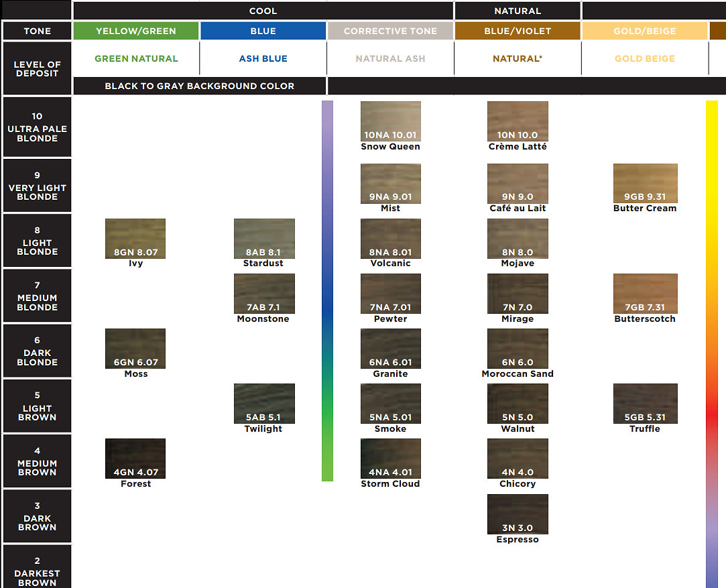
Task: Click the Gold/Beige tone header
Action: (644, 31)
